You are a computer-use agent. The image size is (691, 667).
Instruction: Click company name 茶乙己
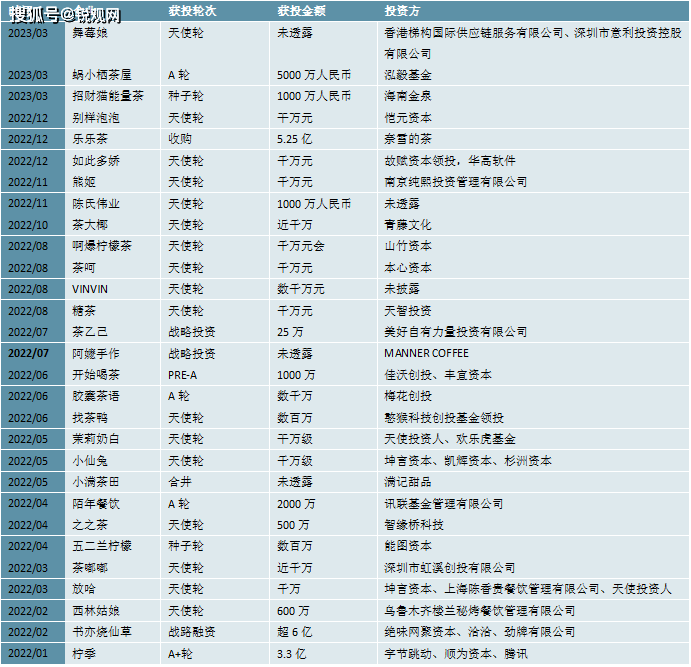pyautogui.click(x=90, y=332)
